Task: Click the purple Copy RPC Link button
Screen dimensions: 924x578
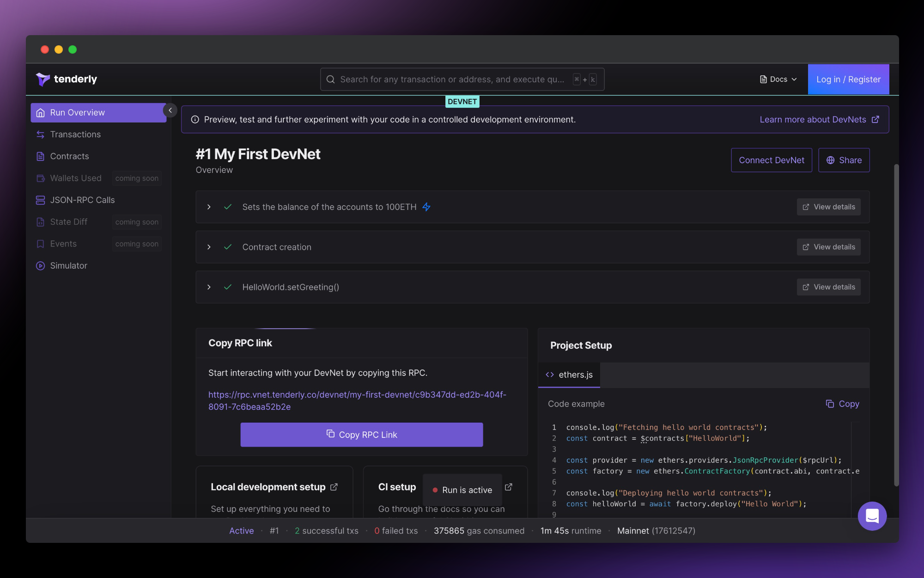Action: (x=361, y=435)
